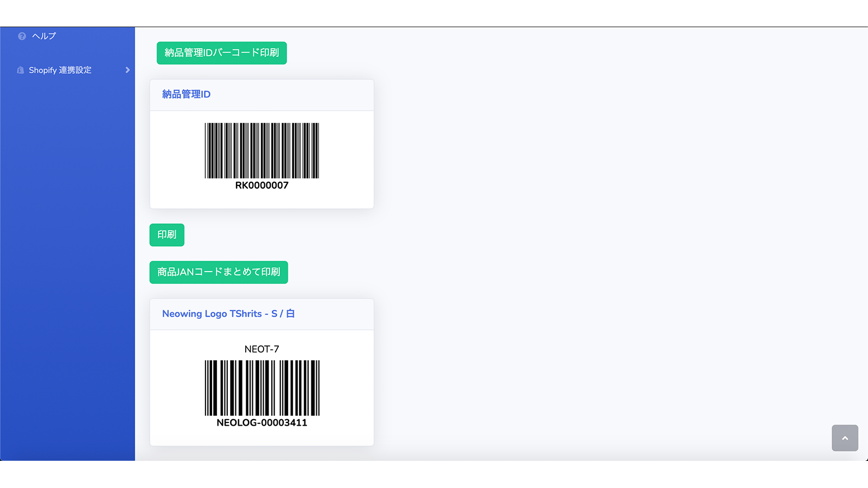Click 納品管理IDバーコード印刷 button
Screen dimensions: 868x488
pyautogui.click(x=221, y=53)
